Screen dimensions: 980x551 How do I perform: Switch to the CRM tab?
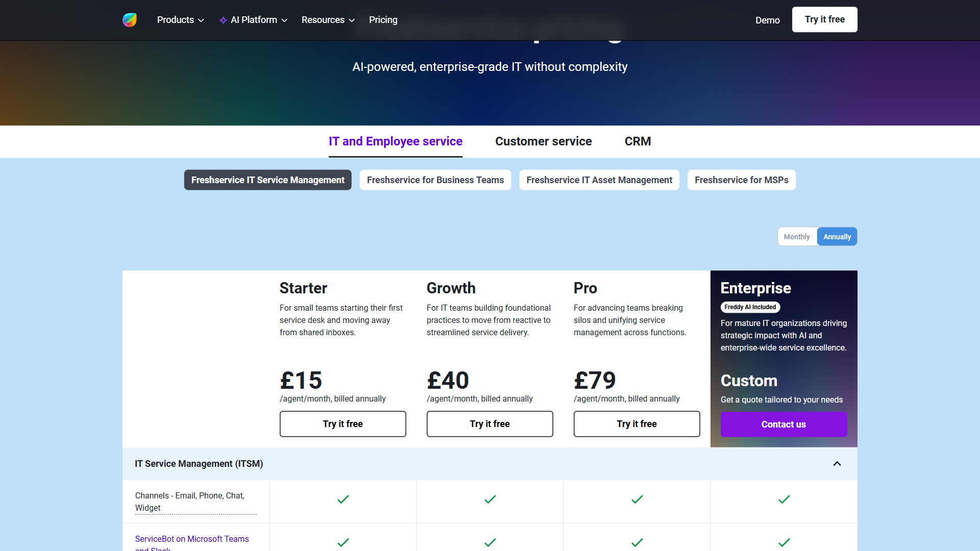coord(638,141)
